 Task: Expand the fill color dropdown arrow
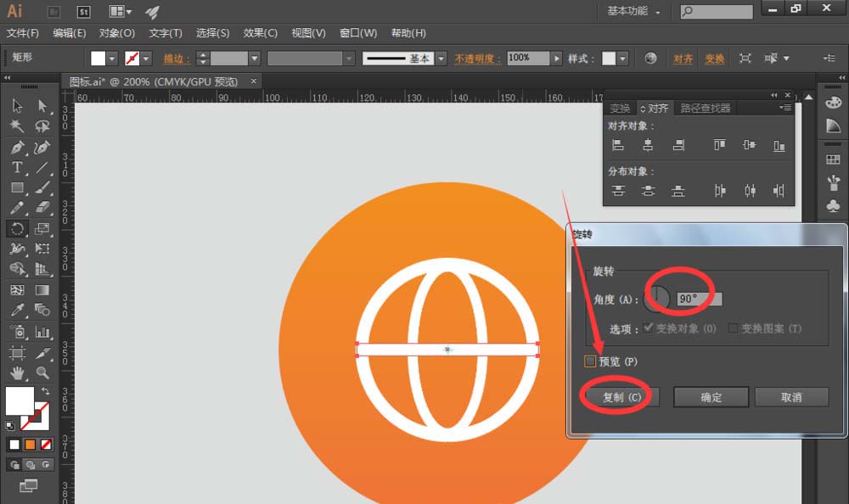point(112,59)
